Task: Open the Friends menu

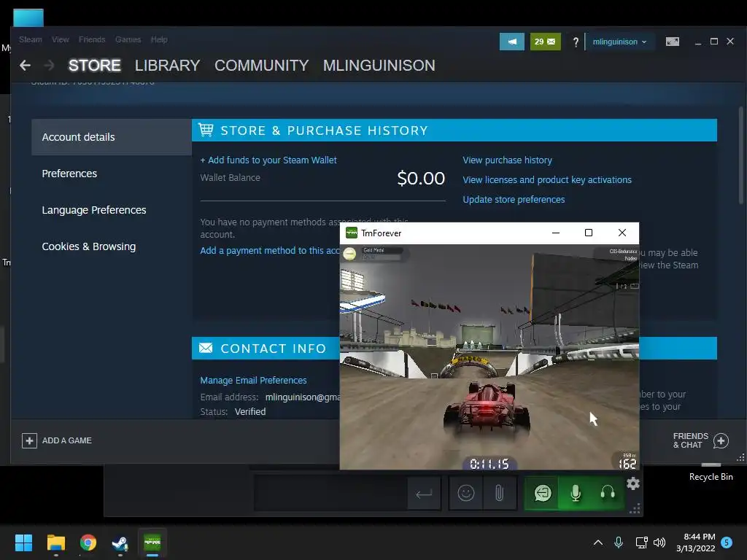Action: tap(92, 39)
